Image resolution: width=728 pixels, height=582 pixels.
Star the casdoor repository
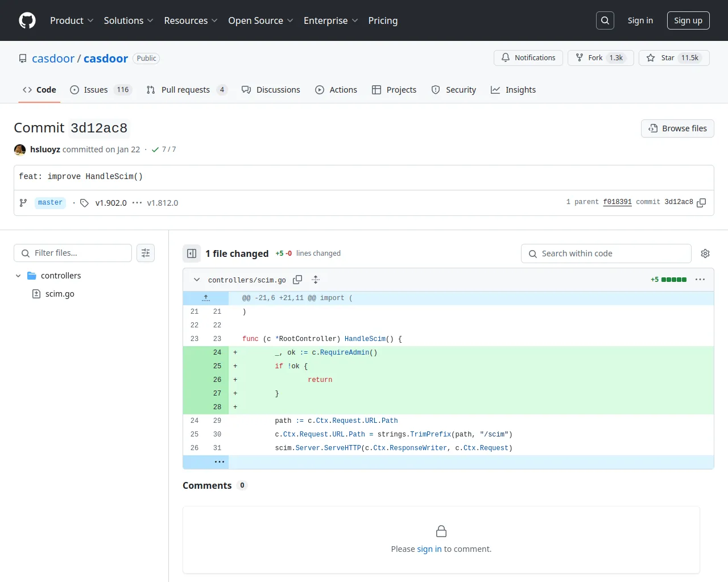click(674, 58)
